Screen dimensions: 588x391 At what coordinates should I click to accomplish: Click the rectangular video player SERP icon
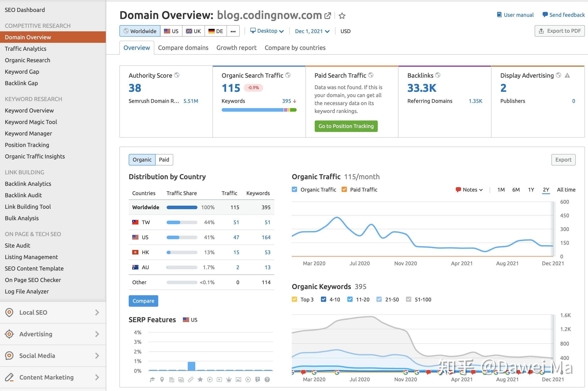(220, 380)
